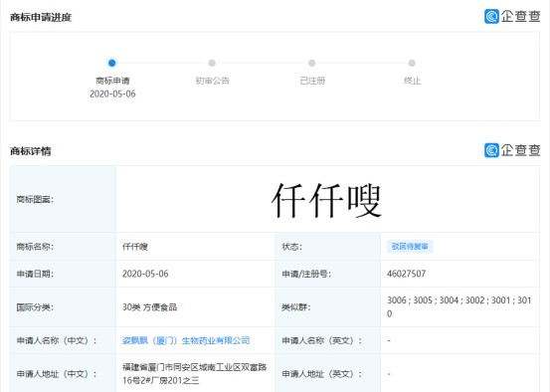Image resolution: width=550 pixels, height=392 pixels.
Task: Click the 2020-05-06 application date value
Action: click(145, 274)
